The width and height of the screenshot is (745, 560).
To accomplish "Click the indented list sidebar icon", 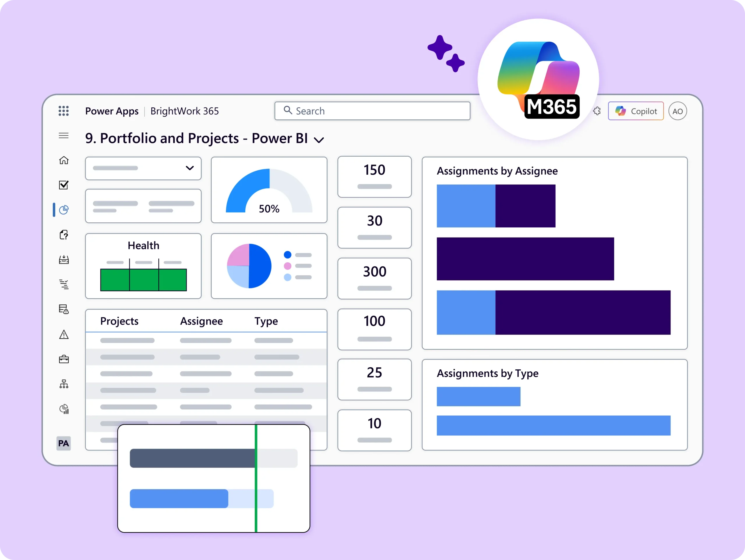I will click(x=64, y=284).
